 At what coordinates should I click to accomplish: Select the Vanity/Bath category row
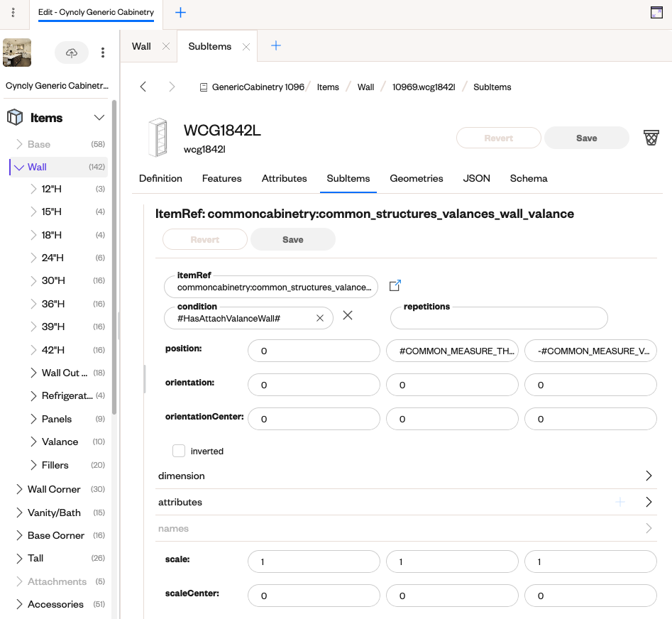59,513
